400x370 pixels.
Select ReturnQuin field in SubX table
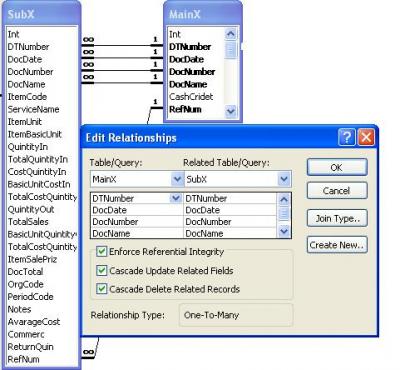point(30,347)
